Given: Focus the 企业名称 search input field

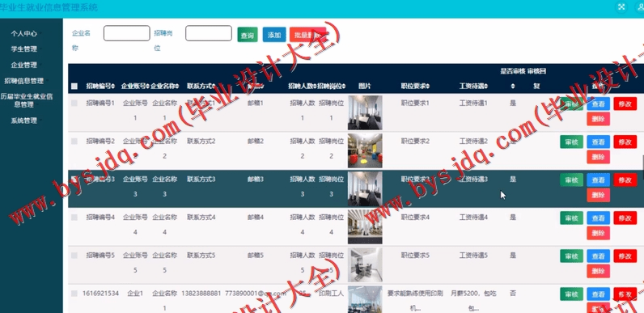Looking at the screenshot, I should pyautogui.click(x=126, y=33).
